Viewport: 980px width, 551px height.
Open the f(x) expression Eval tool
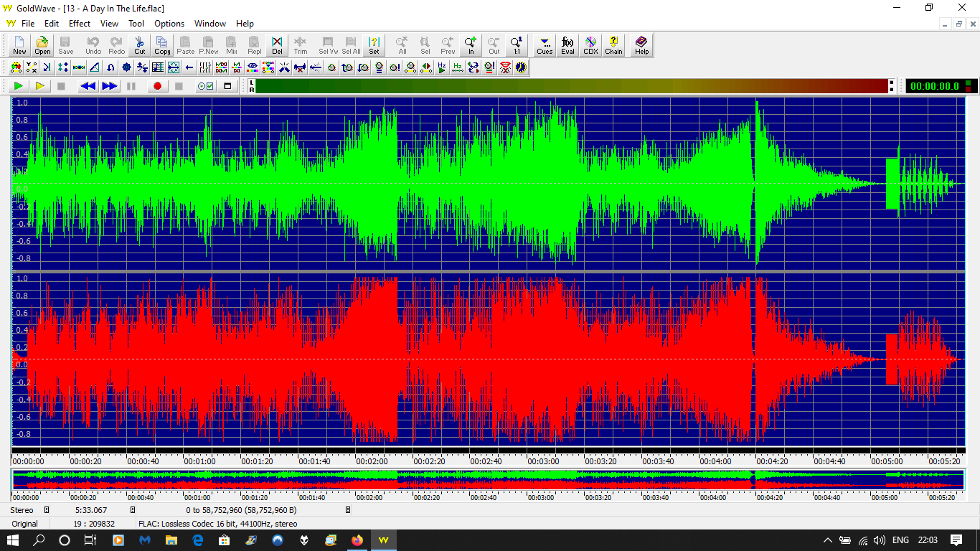coord(567,46)
